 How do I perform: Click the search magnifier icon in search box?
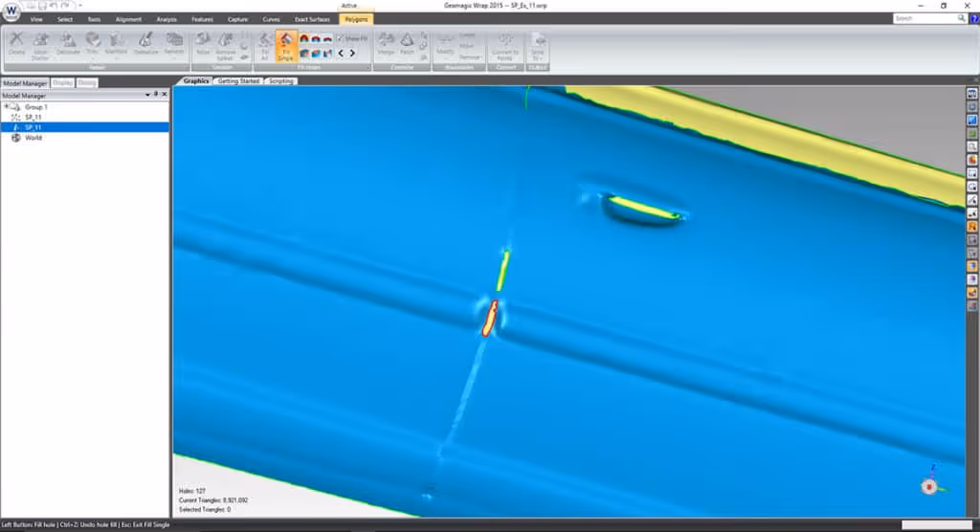pos(962,19)
